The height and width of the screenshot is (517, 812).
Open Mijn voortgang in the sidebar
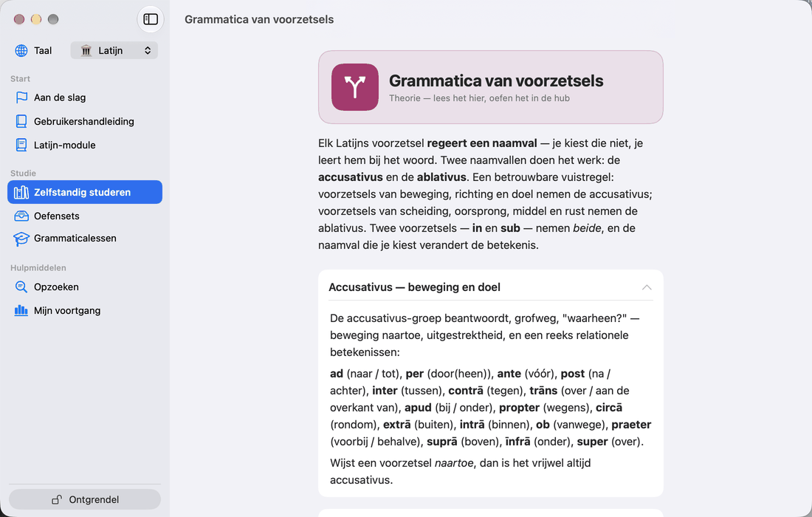pos(84,311)
